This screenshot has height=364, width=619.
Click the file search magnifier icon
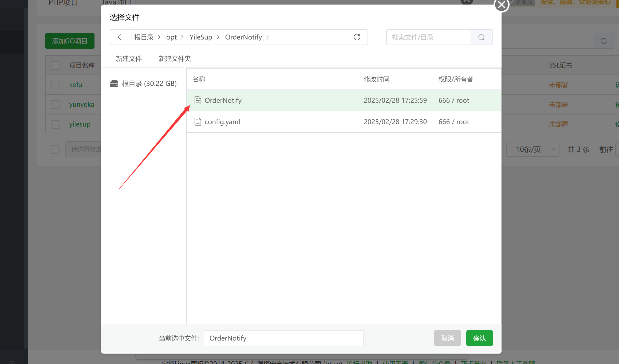click(x=482, y=37)
